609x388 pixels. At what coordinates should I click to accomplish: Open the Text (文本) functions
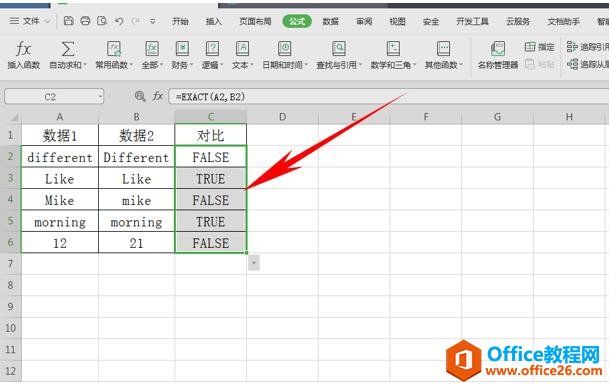(242, 55)
